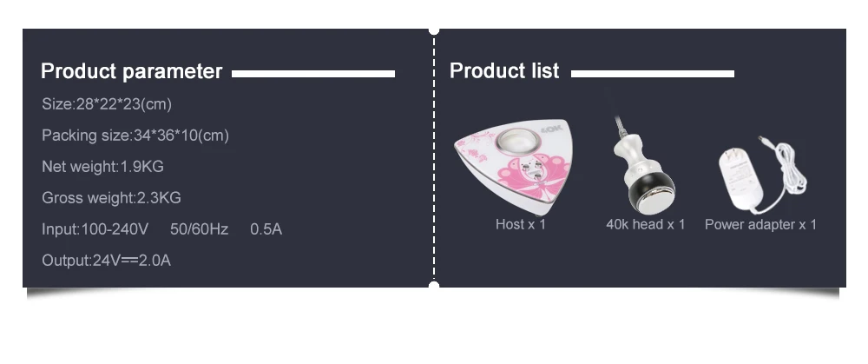868x364 pixels.
Task: Click the Size:28*22*23(cm) text line
Action: [x=107, y=104]
